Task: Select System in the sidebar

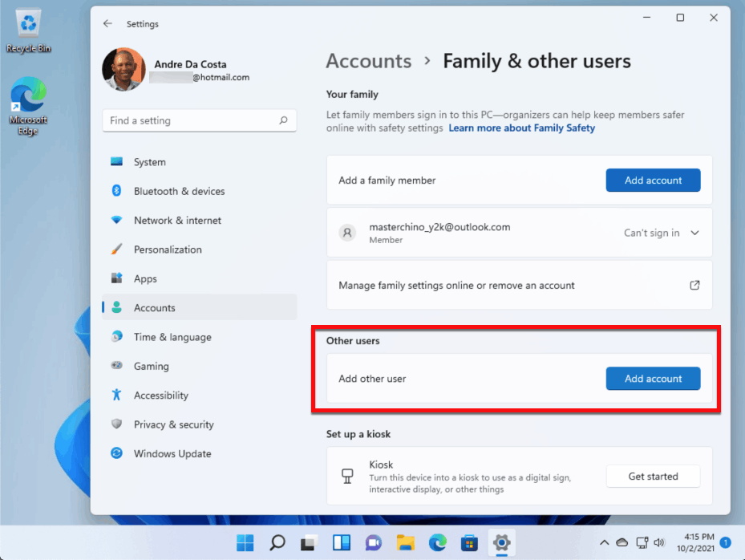Action: [x=150, y=162]
